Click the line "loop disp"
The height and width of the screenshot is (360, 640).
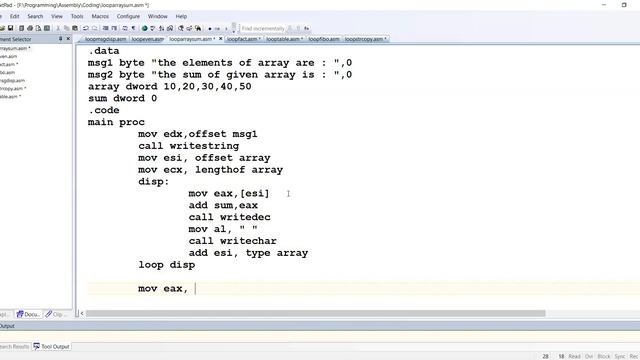pos(167,265)
